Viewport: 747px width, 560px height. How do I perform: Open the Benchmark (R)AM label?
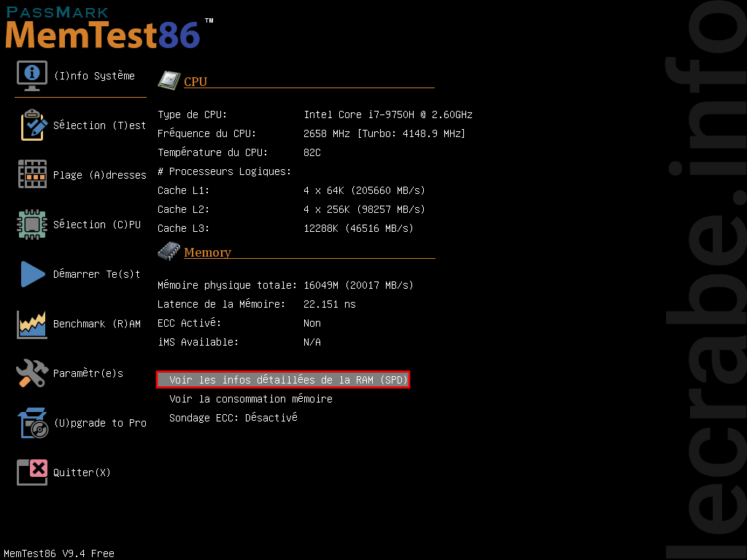click(97, 324)
